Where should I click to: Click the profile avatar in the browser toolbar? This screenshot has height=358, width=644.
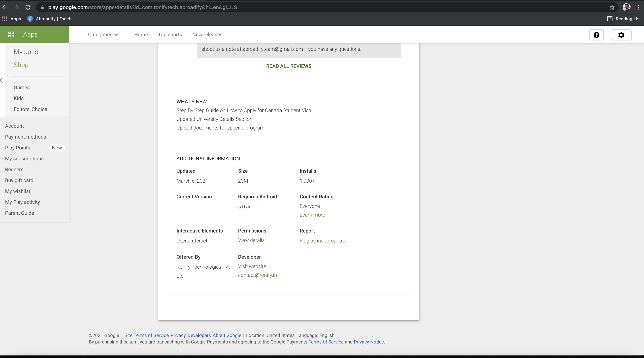tap(626, 7)
